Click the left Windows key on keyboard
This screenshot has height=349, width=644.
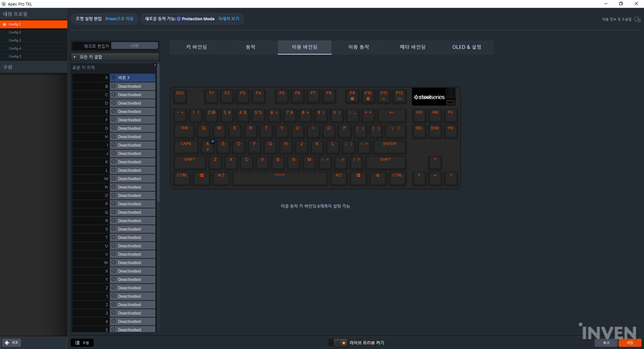point(202,178)
